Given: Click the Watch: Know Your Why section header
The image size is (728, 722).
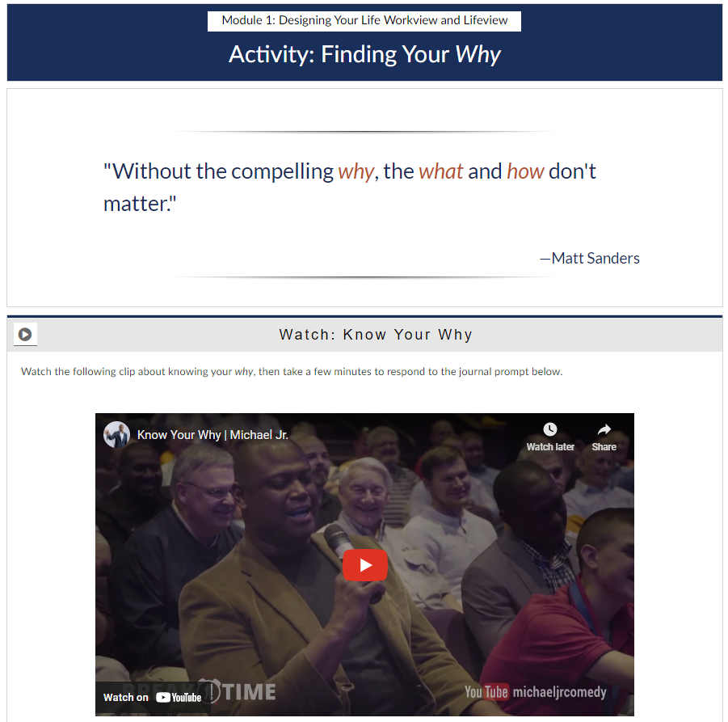Looking at the screenshot, I should click(x=376, y=335).
